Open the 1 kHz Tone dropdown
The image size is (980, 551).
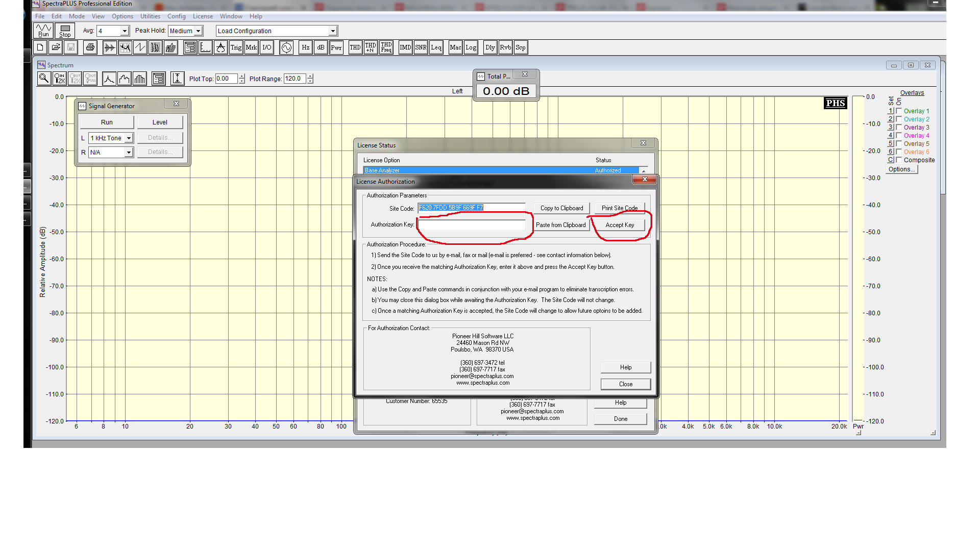pyautogui.click(x=129, y=138)
